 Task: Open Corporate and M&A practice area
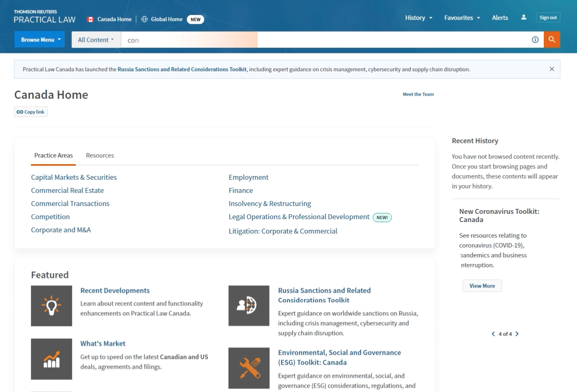click(x=61, y=230)
